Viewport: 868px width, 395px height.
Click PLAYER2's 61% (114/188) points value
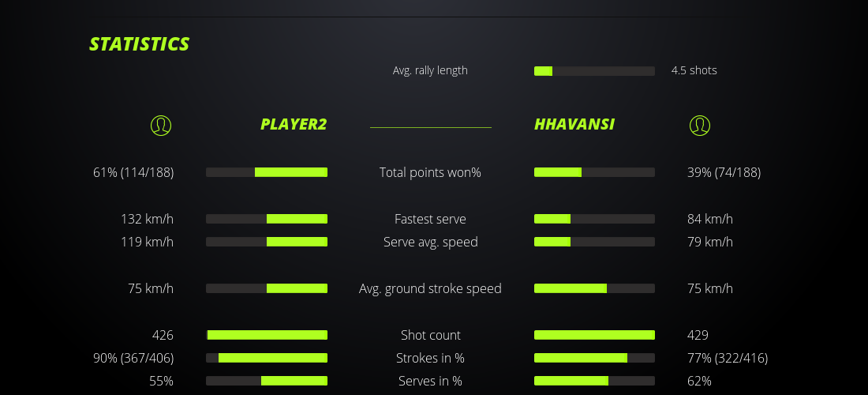[133, 172]
